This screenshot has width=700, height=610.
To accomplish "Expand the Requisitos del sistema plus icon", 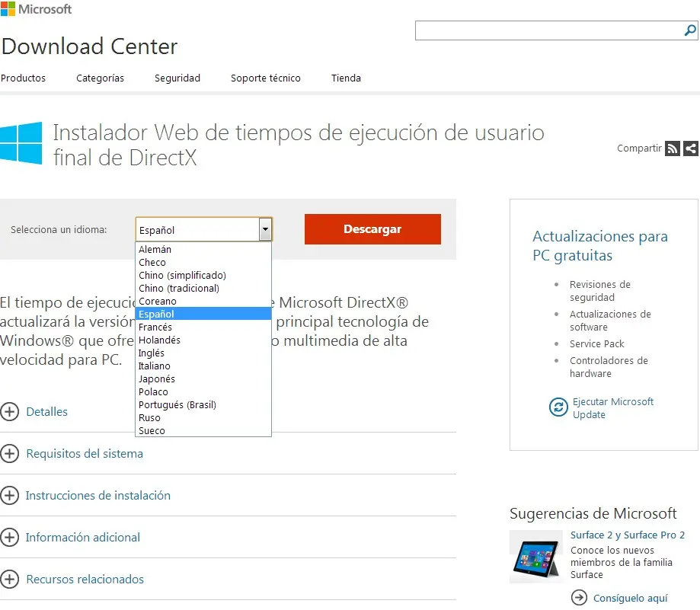I will pos(9,453).
